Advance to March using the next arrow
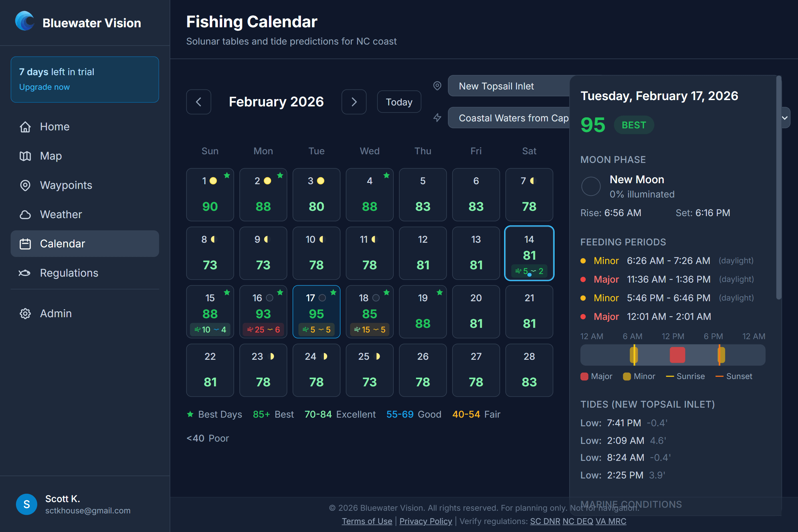The image size is (798, 532). click(x=354, y=102)
